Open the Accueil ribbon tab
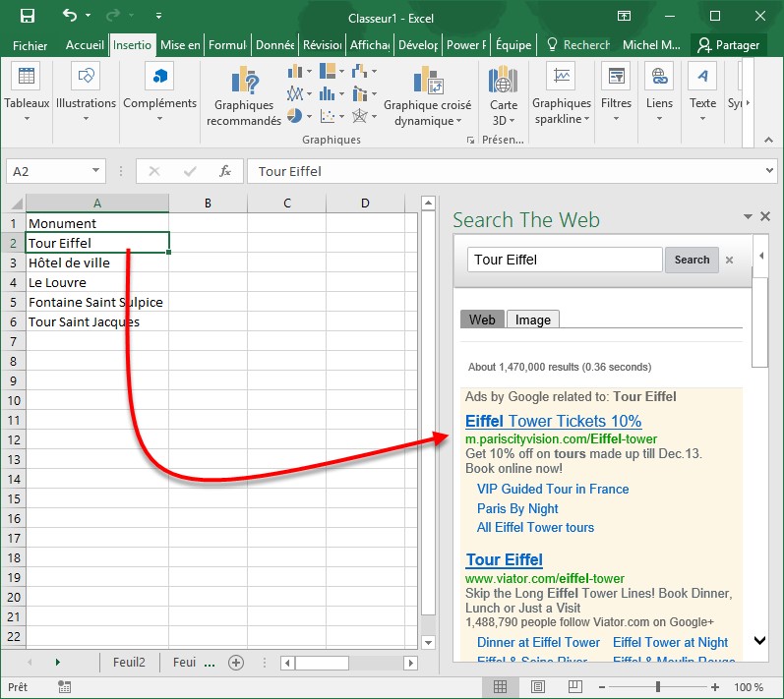Screen dimensions: 784x699 (x=85, y=45)
